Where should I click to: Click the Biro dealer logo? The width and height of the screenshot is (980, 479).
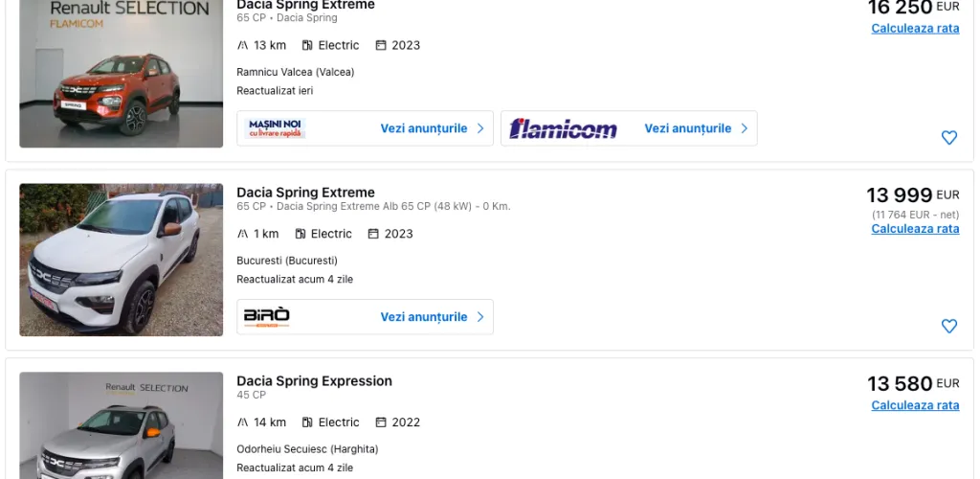click(267, 317)
